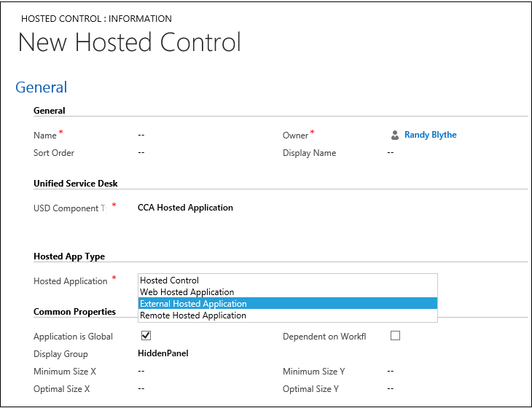532x408 pixels.
Task: Click the Minimum Size Y label
Action: [x=314, y=372]
